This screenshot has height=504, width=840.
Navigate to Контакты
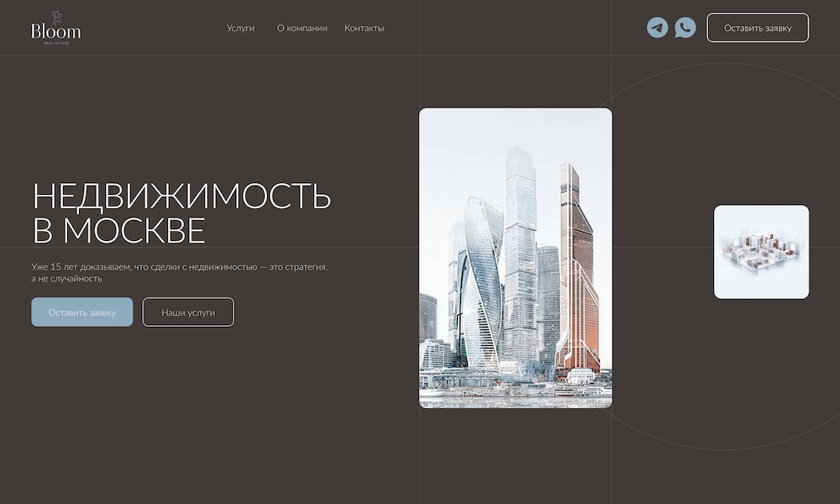363,28
